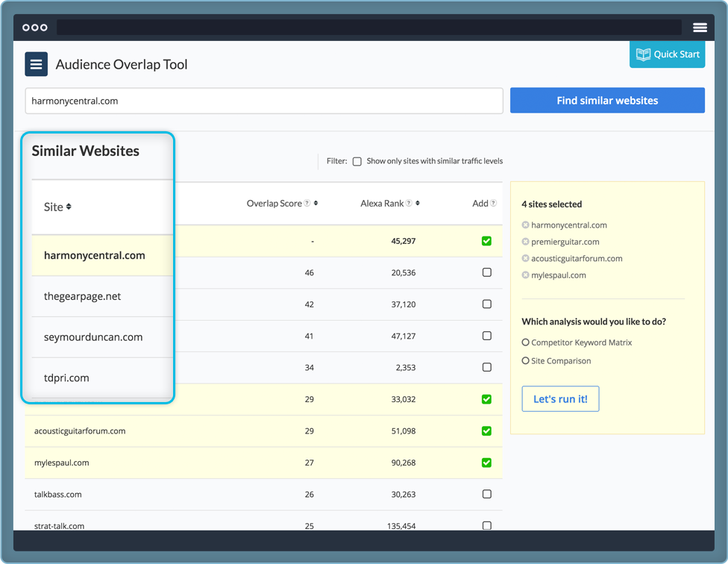The height and width of the screenshot is (564, 728).
Task: Click the Alexa Rank value 30,263
Action: point(404,495)
